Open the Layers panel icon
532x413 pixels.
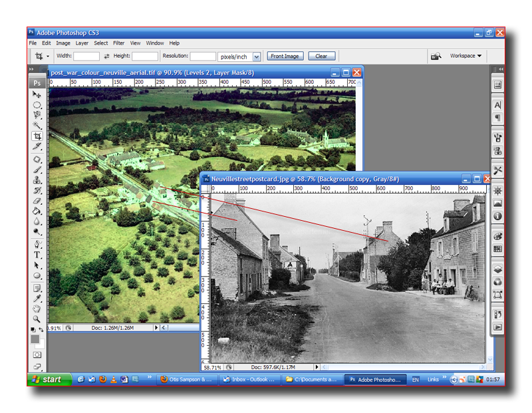click(x=497, y=269)
